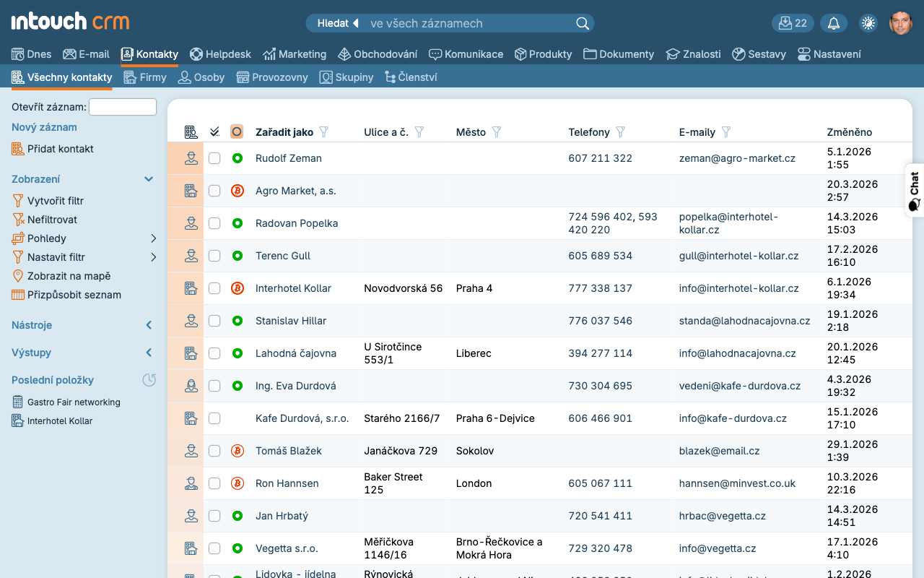Tick the checkbox for Rudolf Zeman
Viewport: 924px width, 578px height.
tap(214, 158)
